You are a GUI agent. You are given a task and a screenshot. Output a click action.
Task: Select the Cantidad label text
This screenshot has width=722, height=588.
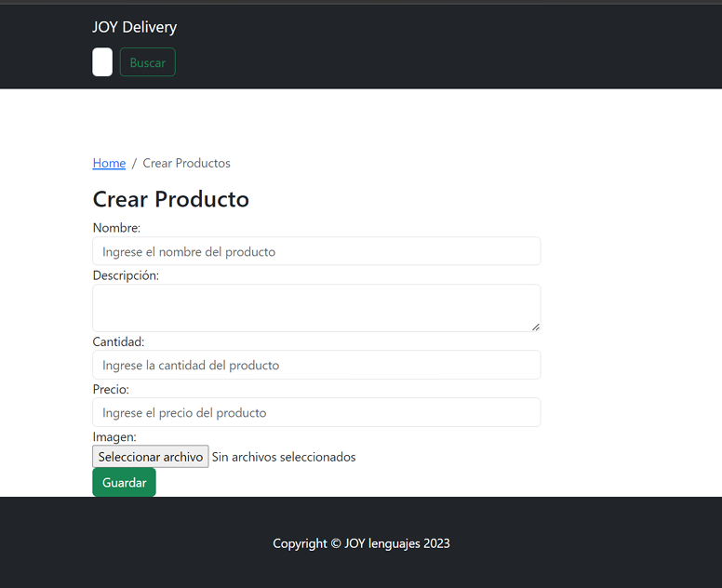(x=118, y=341)
